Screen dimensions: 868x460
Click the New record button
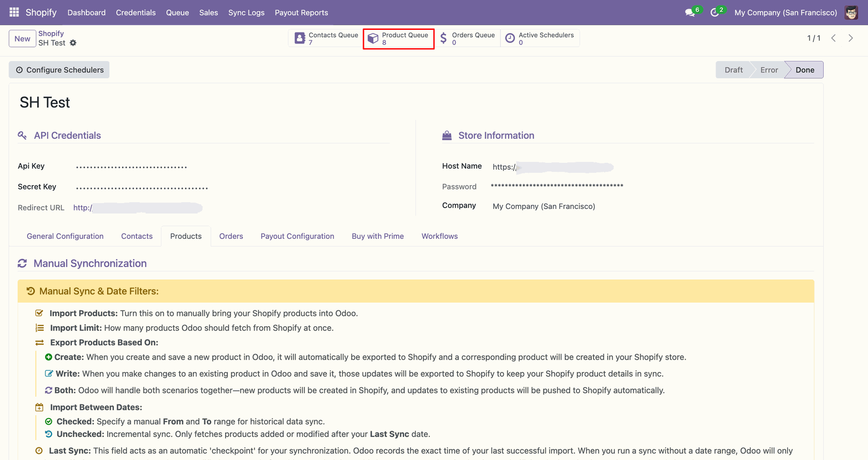coord(22,38)
